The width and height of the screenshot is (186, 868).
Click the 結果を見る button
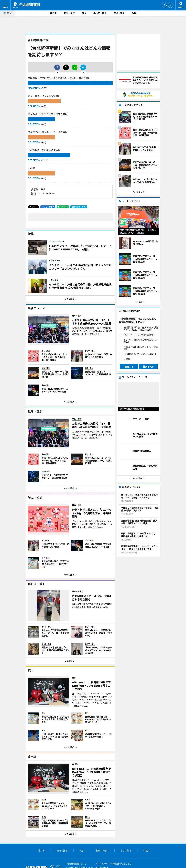tap(148, 367)
